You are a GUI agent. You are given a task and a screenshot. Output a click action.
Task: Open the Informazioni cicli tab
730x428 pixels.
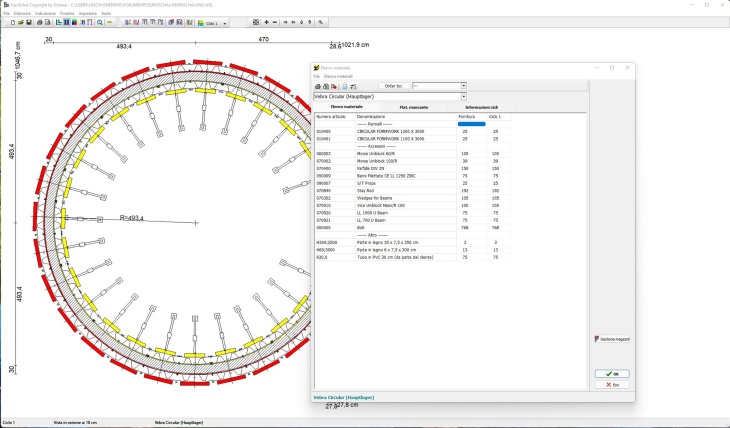tap(481, 106)
